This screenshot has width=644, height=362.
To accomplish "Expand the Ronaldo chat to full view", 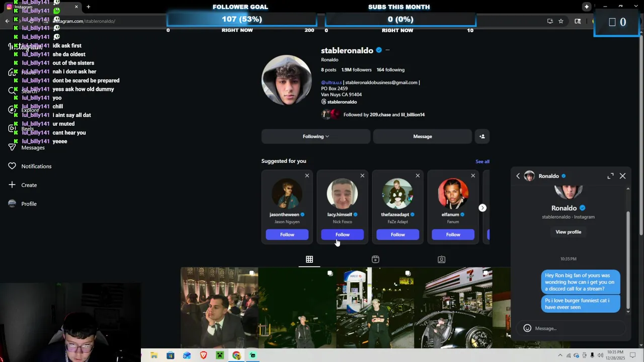I will tap(610, 176).
